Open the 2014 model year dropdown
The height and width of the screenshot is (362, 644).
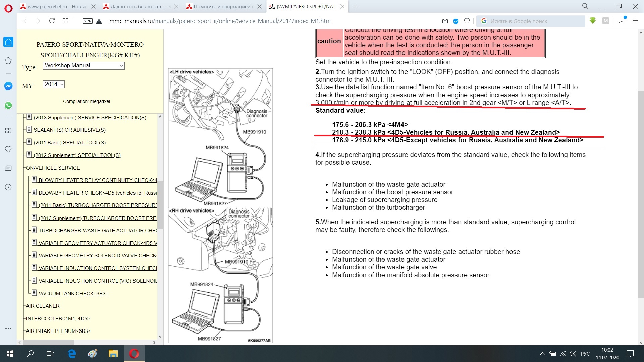pyautogui.click(x=54, y=84)
